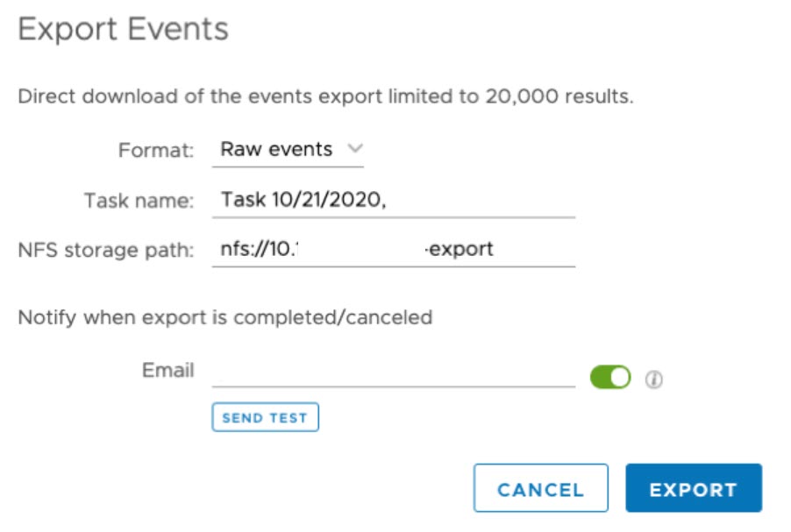Click the "Format:" label
The image size is (791, 532).
click(x=155, y=150)
